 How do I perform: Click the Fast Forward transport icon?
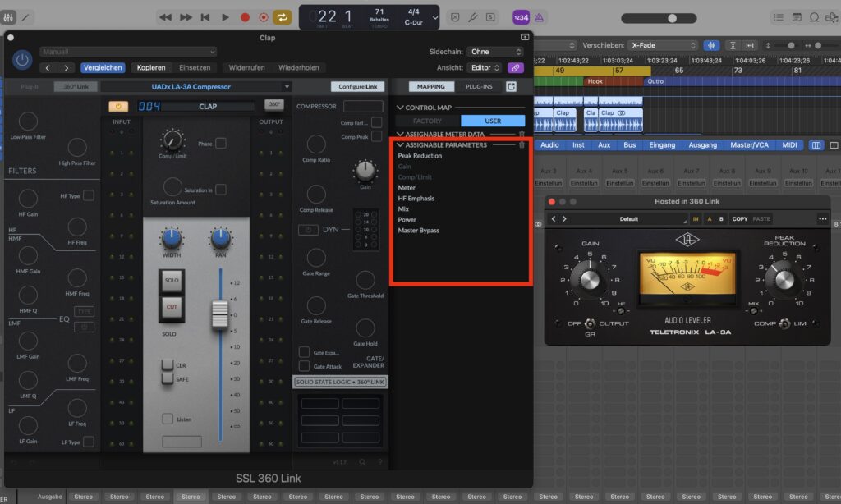pyautogui.click(x=186, y=18)
